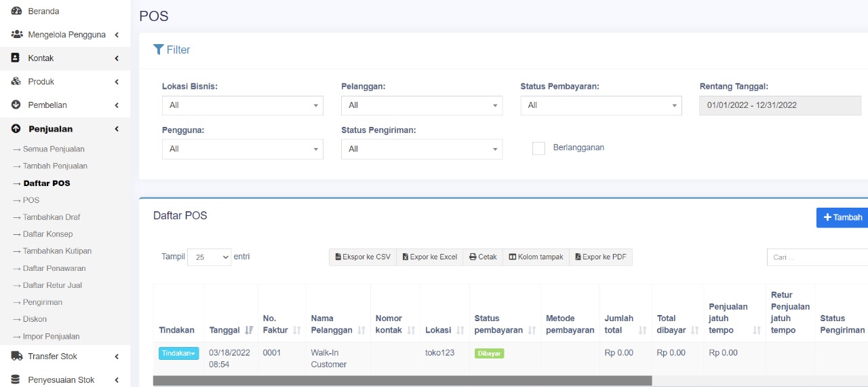
Task: Tick the Berlangganan checkbox
Action: coord(538,148)
